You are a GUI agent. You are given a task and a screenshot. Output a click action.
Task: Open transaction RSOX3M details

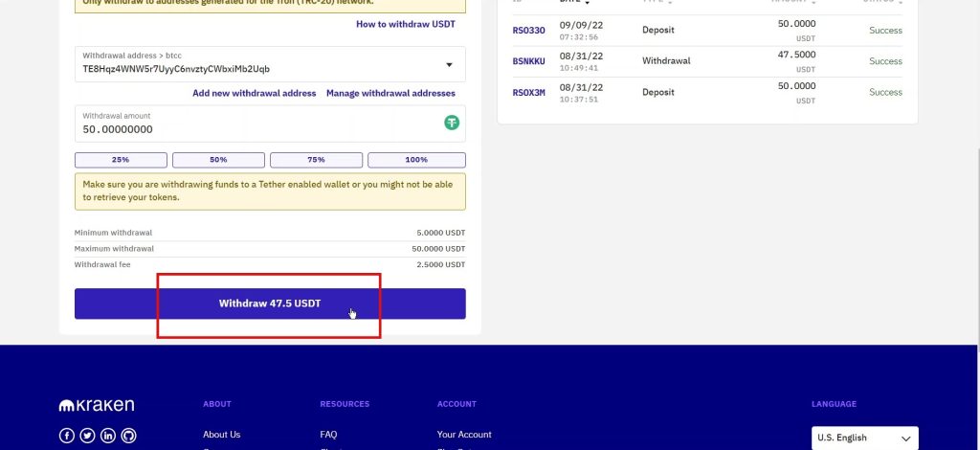(528, 93)
